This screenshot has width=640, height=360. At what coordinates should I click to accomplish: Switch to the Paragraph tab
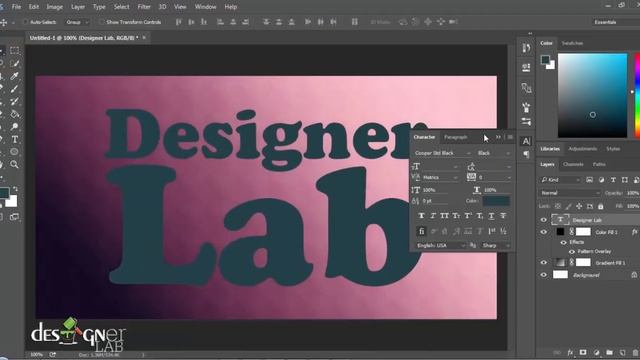pos(456,137)
